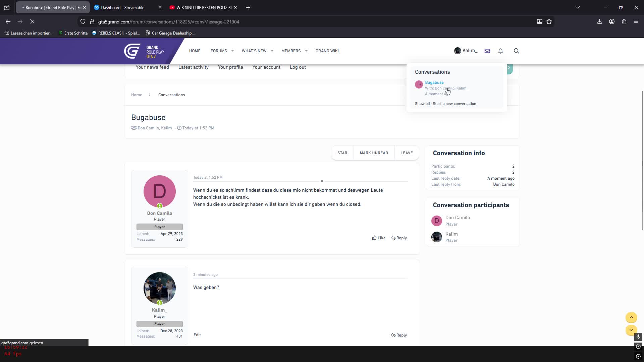
Task: Bookmark the page with the star icon
Action: click(549, 21)
